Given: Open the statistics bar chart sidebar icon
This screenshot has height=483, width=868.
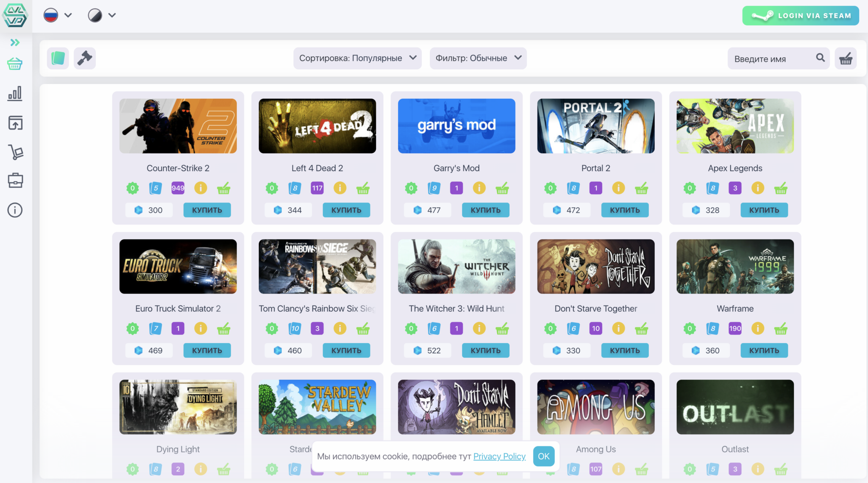Looking at the screenshot, I should (15, 94).
